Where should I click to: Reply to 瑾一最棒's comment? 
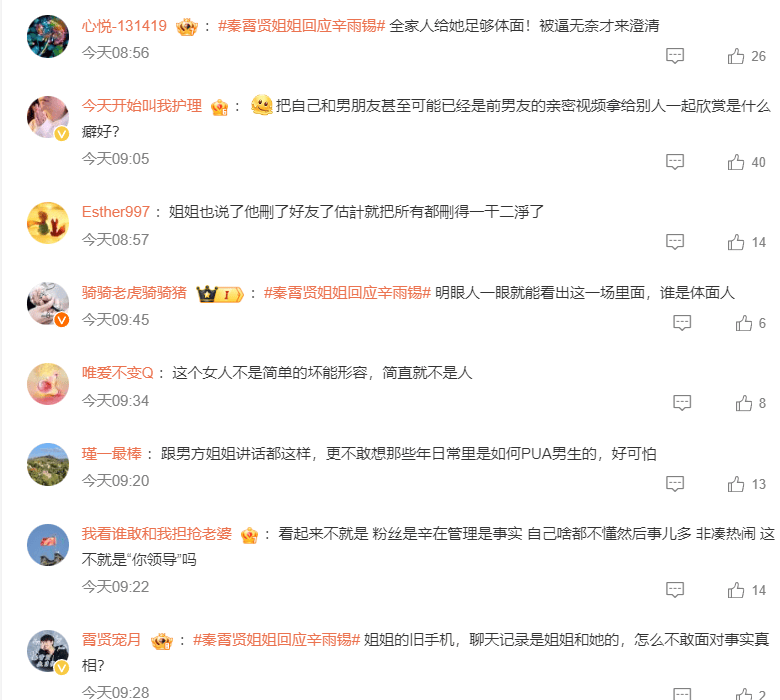coord(675,484)
